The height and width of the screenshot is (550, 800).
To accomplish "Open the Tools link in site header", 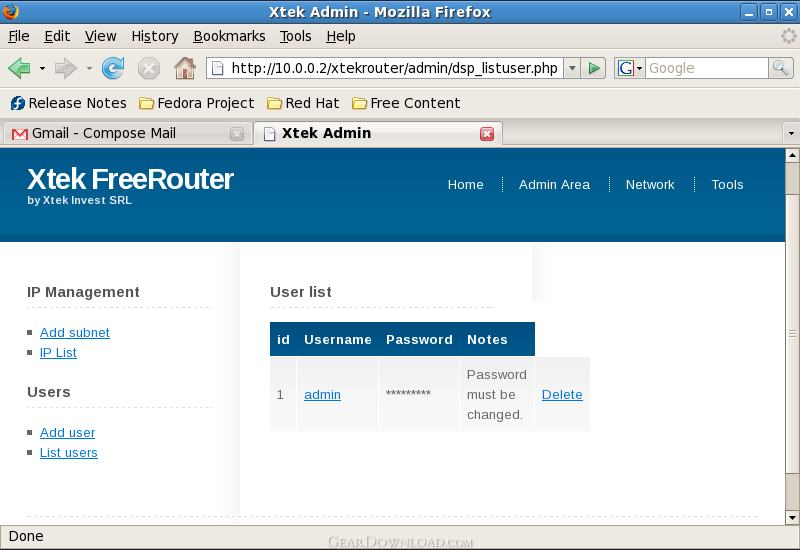I will click(727, 185).
